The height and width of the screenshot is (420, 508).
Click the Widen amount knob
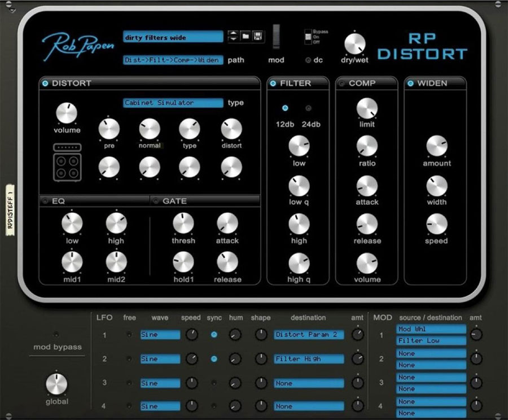(x=437, y=146)
